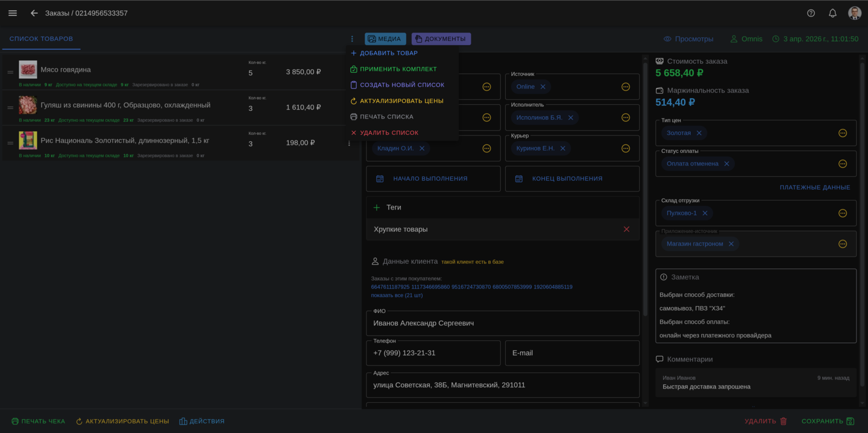Remove the Хрупкие товары tag

(x=626, y=229)
